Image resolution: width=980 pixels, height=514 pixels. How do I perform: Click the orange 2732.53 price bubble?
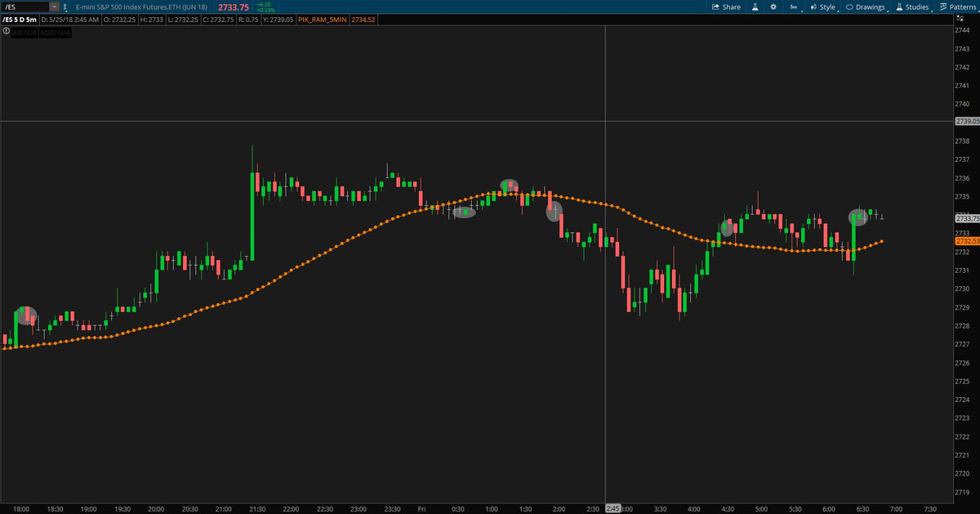[966, 242]
